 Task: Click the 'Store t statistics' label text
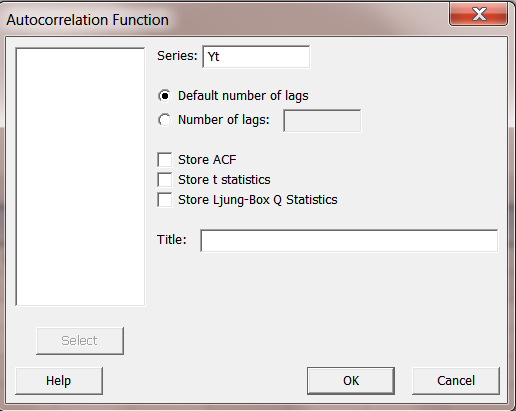224,180
